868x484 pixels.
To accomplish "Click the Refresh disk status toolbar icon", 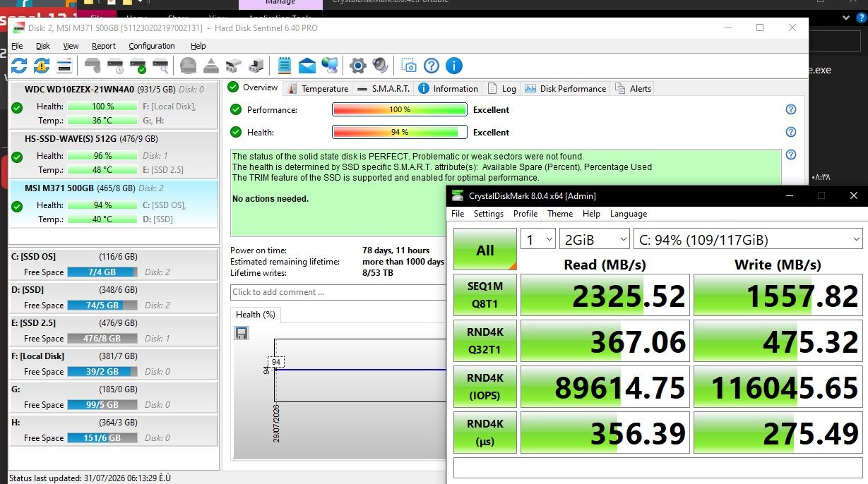I will tap(19, 66).
